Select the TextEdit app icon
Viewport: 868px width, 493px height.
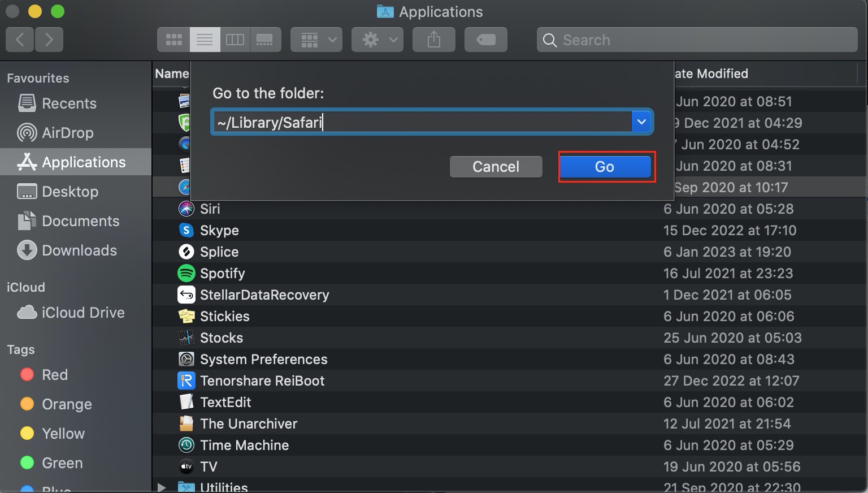point(186,402)
